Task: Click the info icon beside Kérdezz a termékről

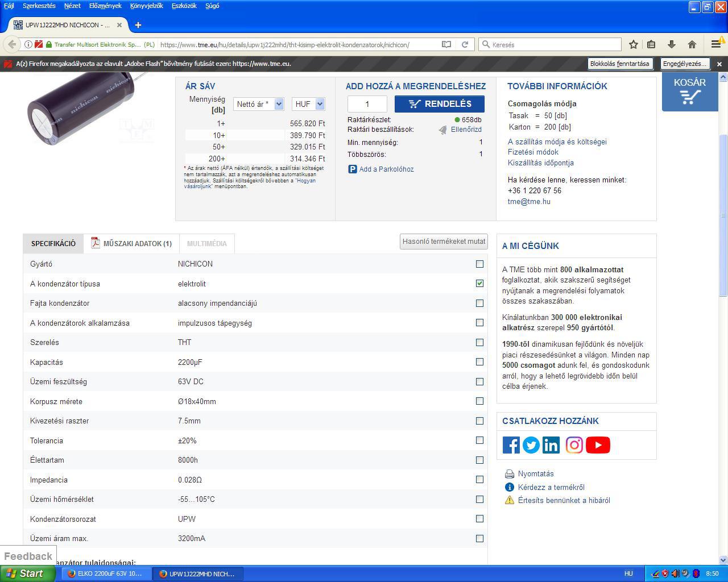Action: tap(510, 487)
